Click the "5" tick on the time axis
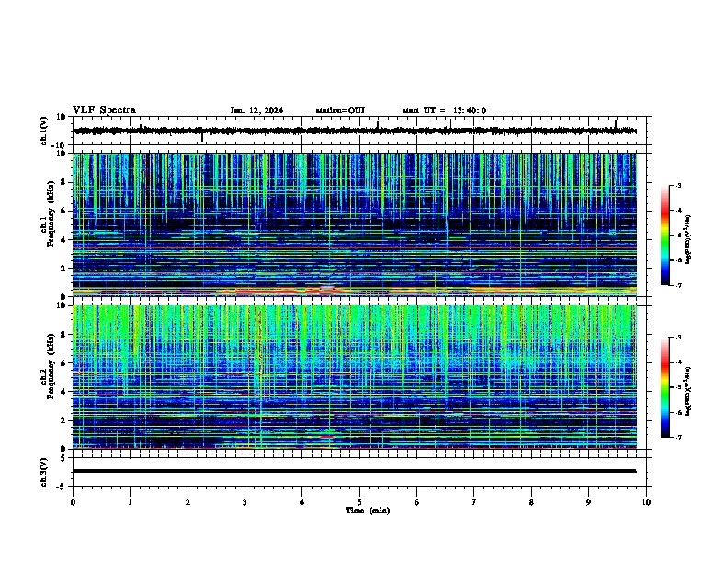 click(x=359, y=502)
